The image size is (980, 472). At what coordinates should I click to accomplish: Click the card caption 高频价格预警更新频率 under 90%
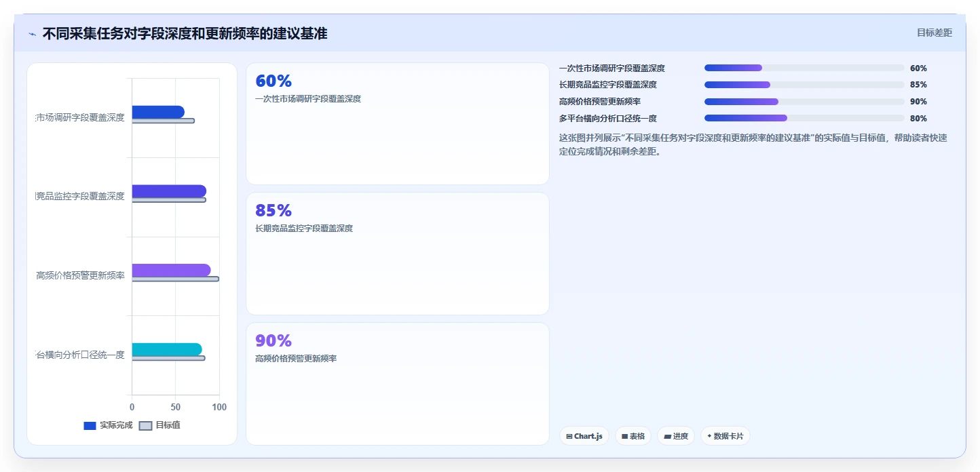(x=296, y=359)
